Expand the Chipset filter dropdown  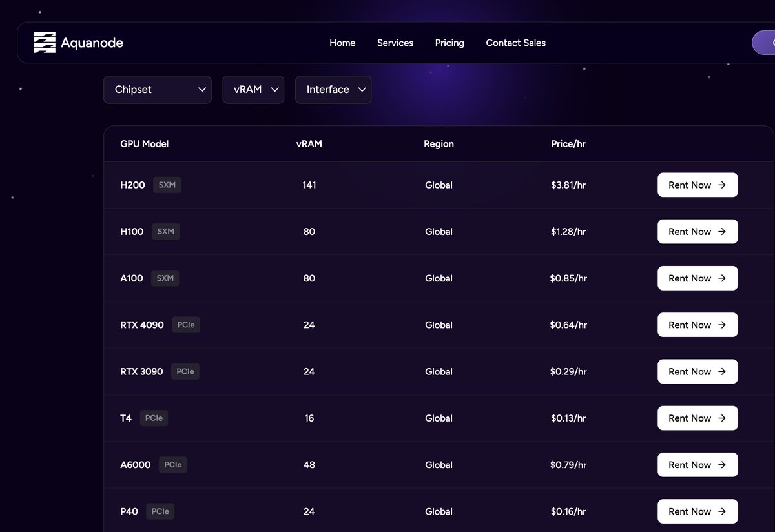tap(158, 90)
